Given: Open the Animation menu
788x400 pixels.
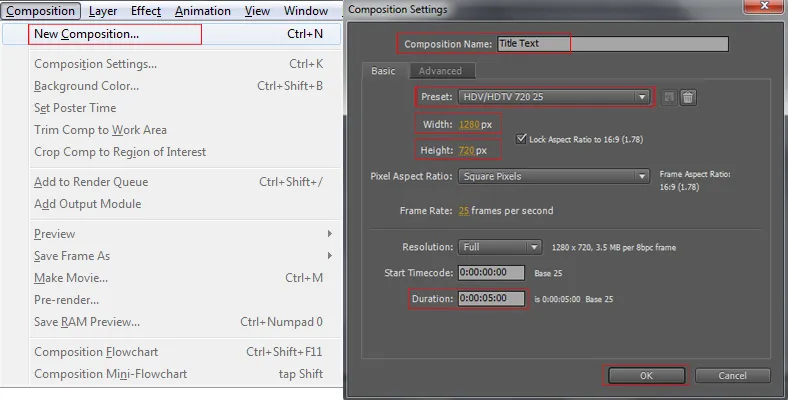Looking at the screenshot, I should (203, 11).
